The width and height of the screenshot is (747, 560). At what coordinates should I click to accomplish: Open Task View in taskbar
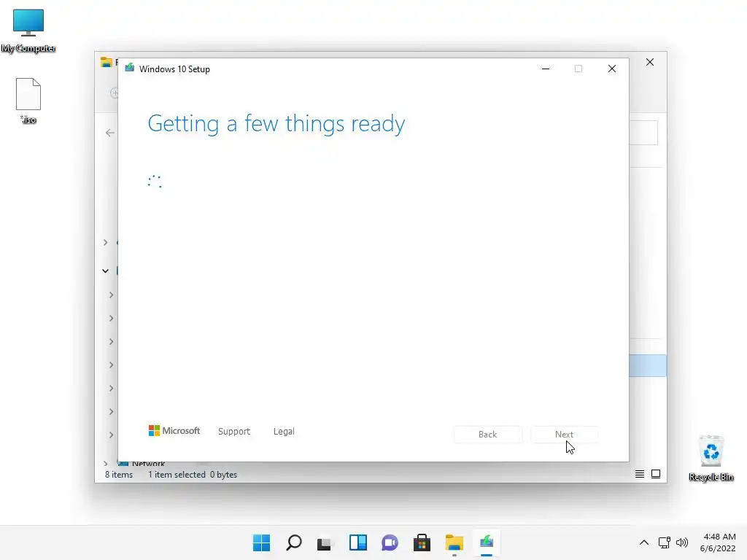coord(325,542)
